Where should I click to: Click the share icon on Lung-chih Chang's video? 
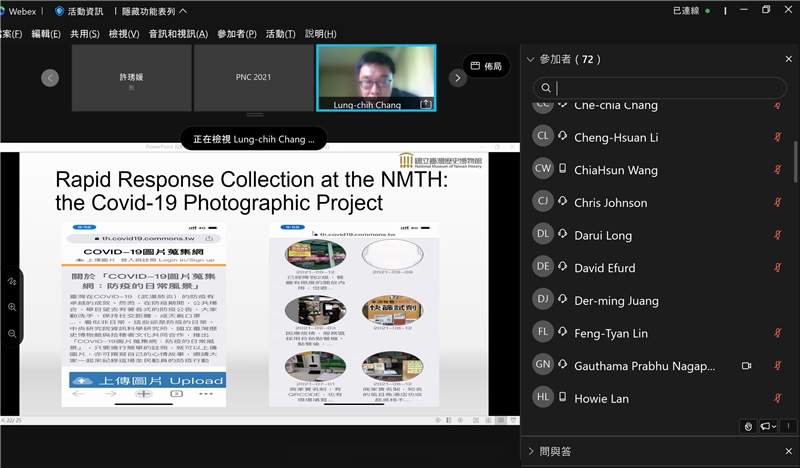coord(426,104)
